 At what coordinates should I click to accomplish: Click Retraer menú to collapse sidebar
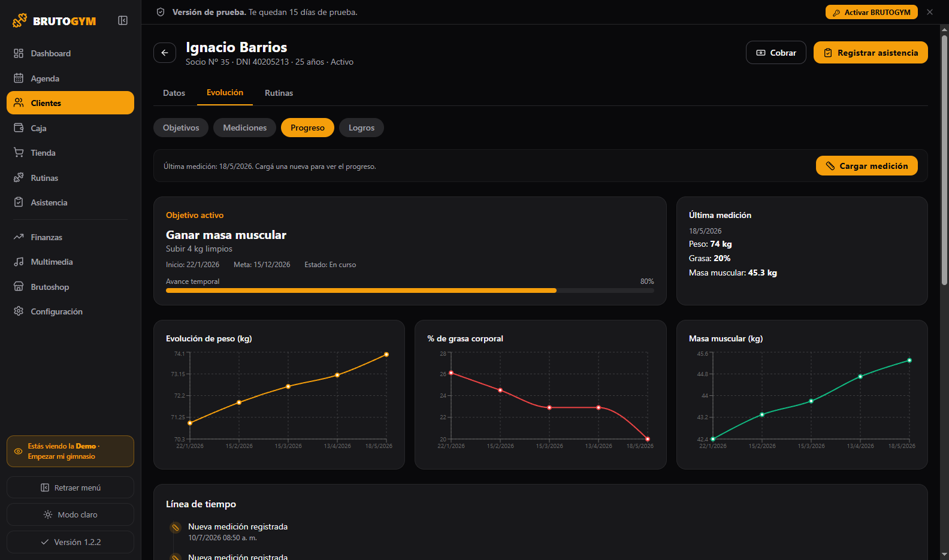pos(70,488)
